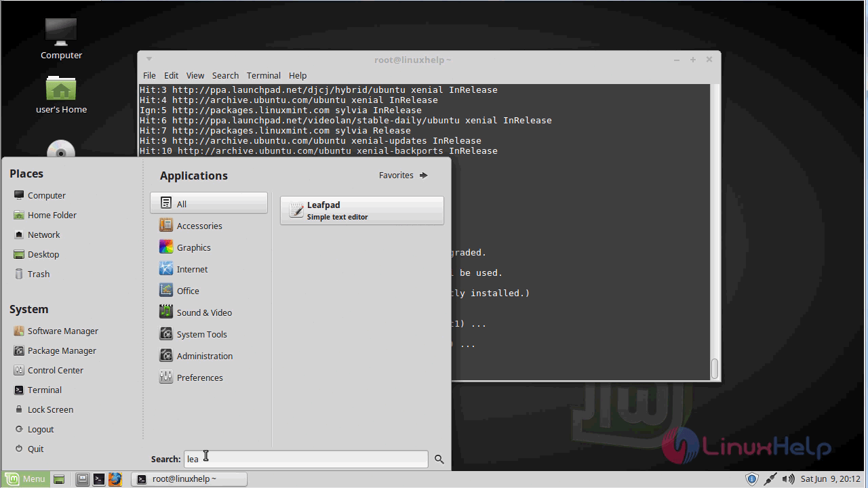Open Desktop under Places
Image resolution: width=868 pixels, height=488 pixels.
pyautogui.click(x=36, y=254)
